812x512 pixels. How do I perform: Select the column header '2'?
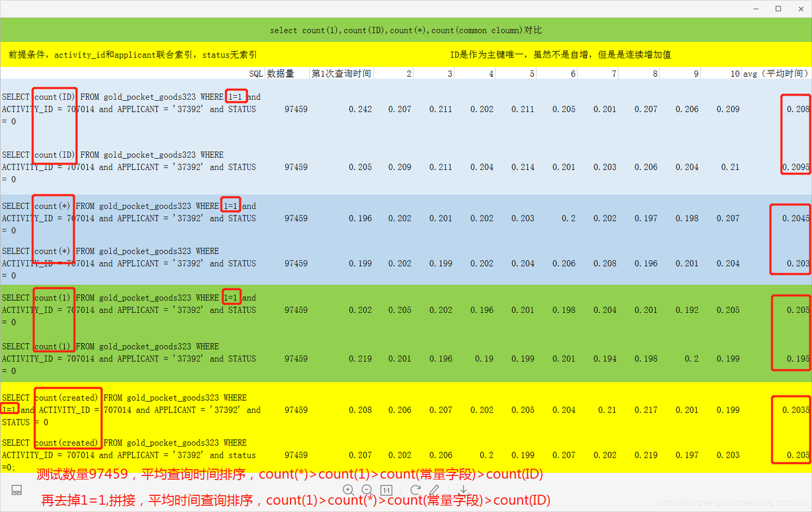pyautogui.click(x=409, y=74)
